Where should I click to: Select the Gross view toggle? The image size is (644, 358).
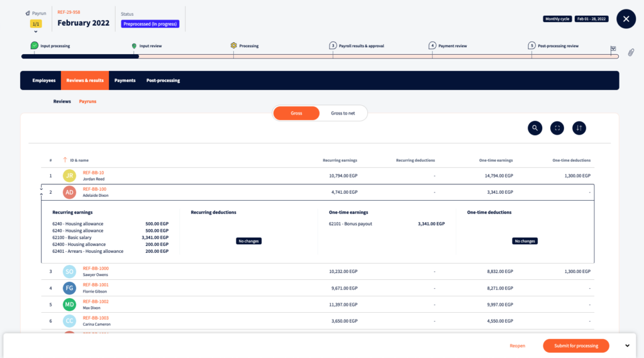click(296, 113)
